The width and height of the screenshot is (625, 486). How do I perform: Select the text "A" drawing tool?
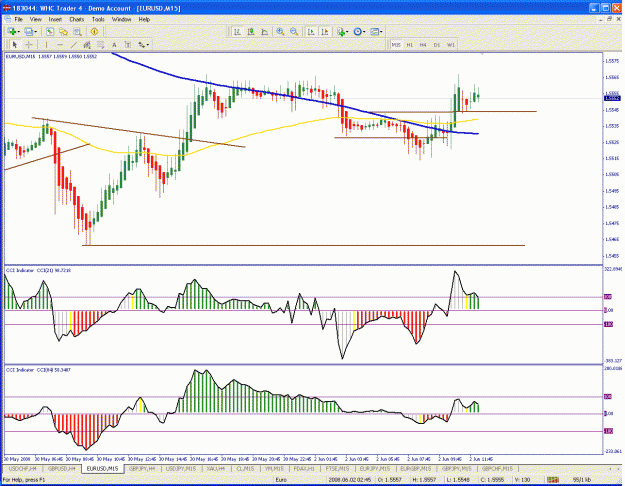(114, 45)
